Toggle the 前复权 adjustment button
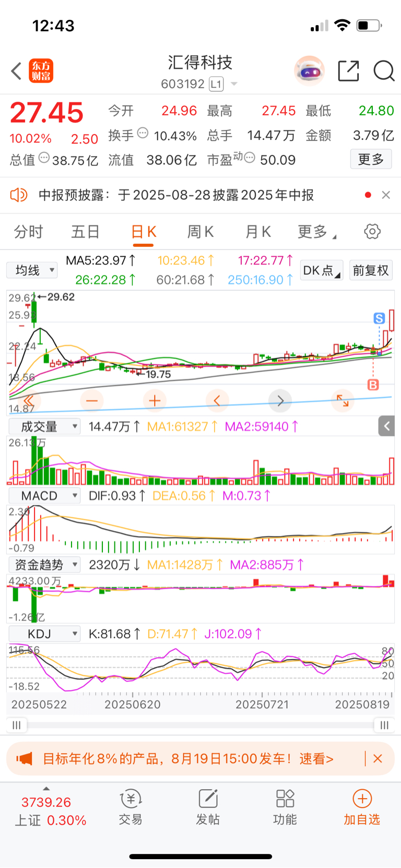Screen dimensions: 401x868 pyautogui.click(x=371, y=270)
